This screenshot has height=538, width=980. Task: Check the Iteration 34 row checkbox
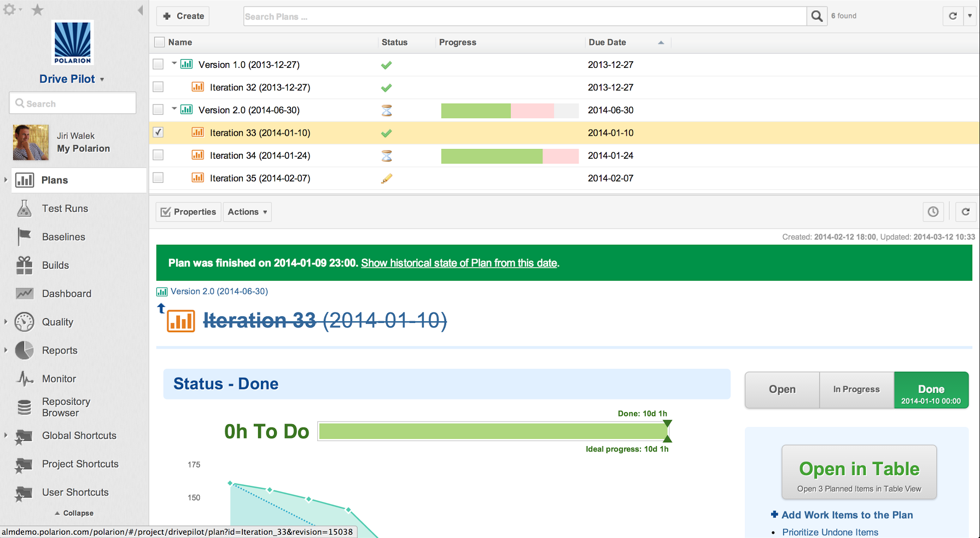coord(158,155)
